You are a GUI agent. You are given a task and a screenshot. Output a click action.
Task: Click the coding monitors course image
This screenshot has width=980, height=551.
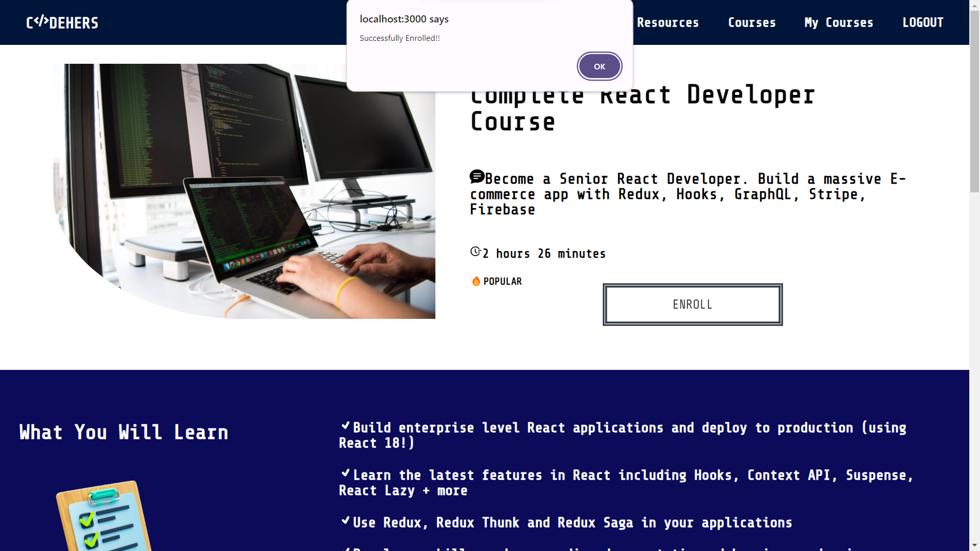tap(244, 191)
